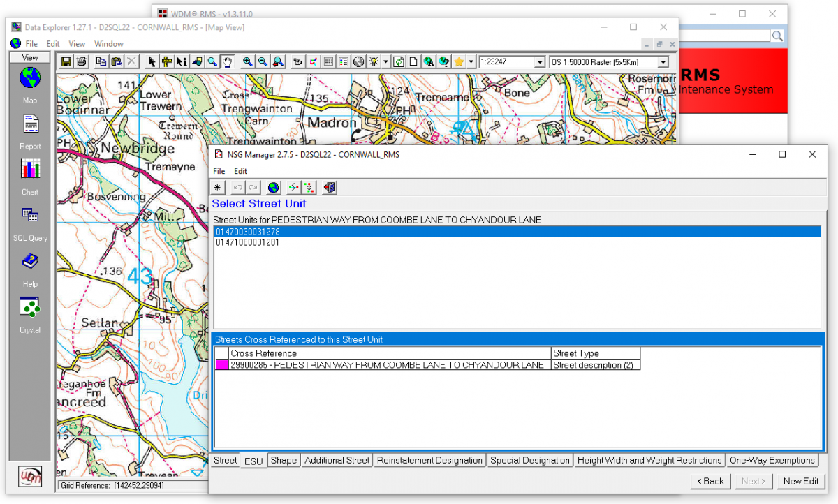Click the Save icon in Data Explorer toolbar
The image size is (838, 504).
(66, 61)
